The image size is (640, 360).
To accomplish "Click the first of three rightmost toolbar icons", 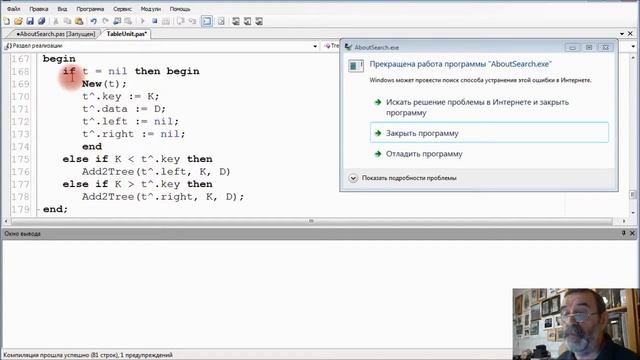I will (236, 21).
